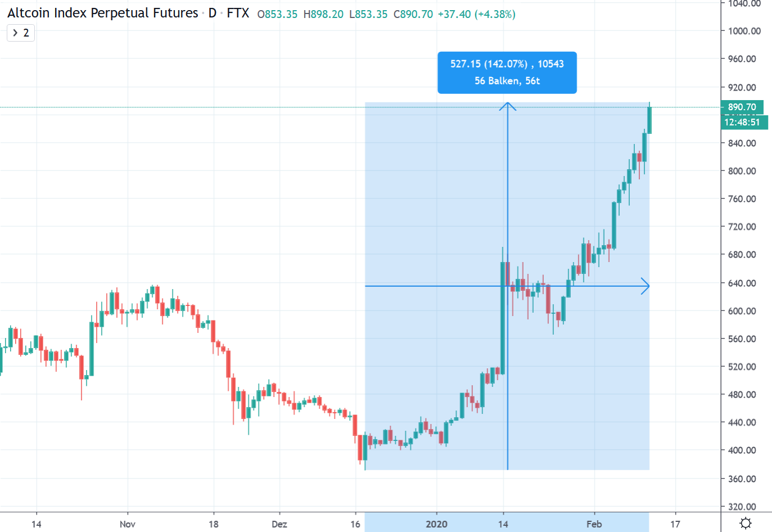Viewport: 772px width, 532px height.
Task: Click the 1000.00 price axis label
Action: click(744, 31)
